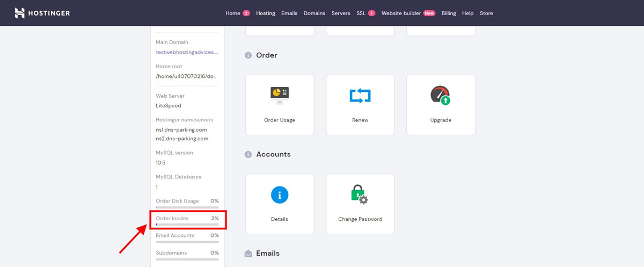
Task: Click the LiteSpeed web server value
Action: click(x=169, y=106)
